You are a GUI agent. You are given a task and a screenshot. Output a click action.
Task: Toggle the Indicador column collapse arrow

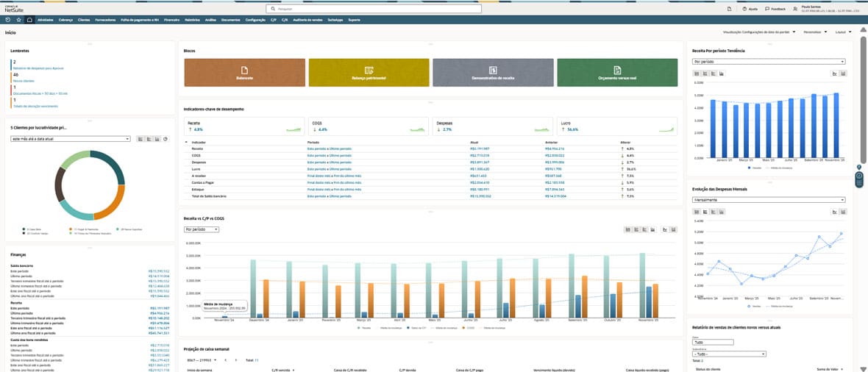pos(185,141)
